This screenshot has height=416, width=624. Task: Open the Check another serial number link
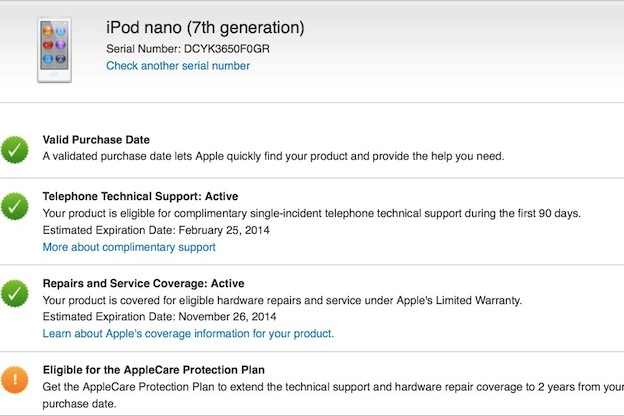pyautogui.click(x=178, y=66)
